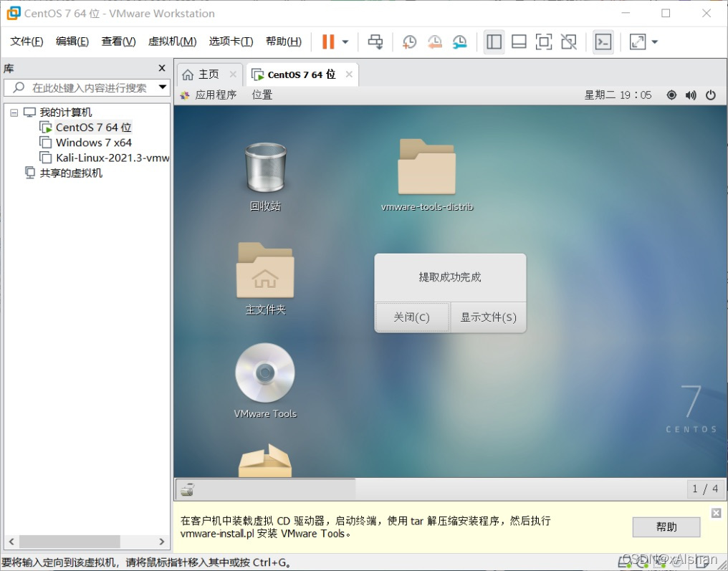Click the orange pause VM icon

coord(328,42)
